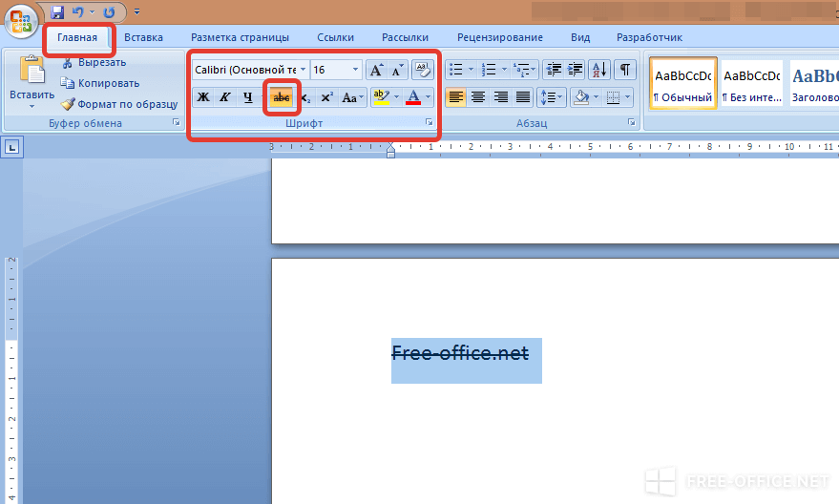Undo last action in quick access
Viewport: 839px width, 504px height.
tap(77, 11)
